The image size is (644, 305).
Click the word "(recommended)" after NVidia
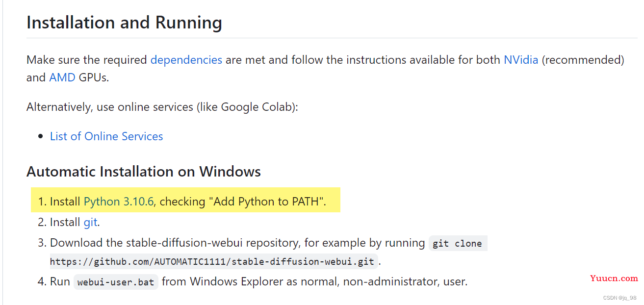point(583,60)
